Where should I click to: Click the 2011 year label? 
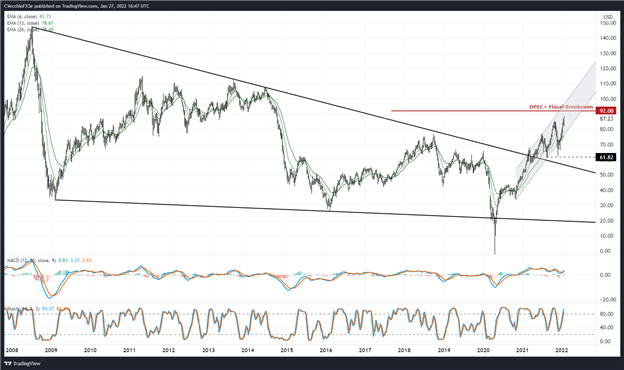point(129,351)
